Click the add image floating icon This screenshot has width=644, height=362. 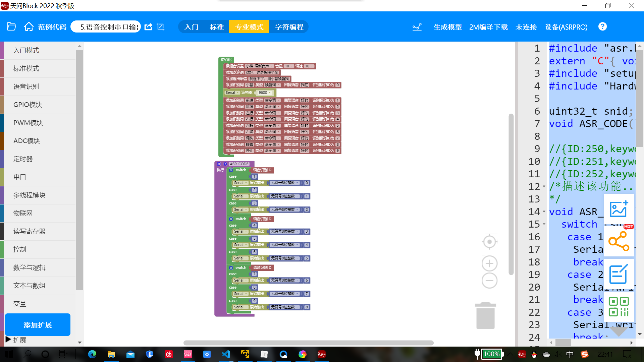point(619,209)
